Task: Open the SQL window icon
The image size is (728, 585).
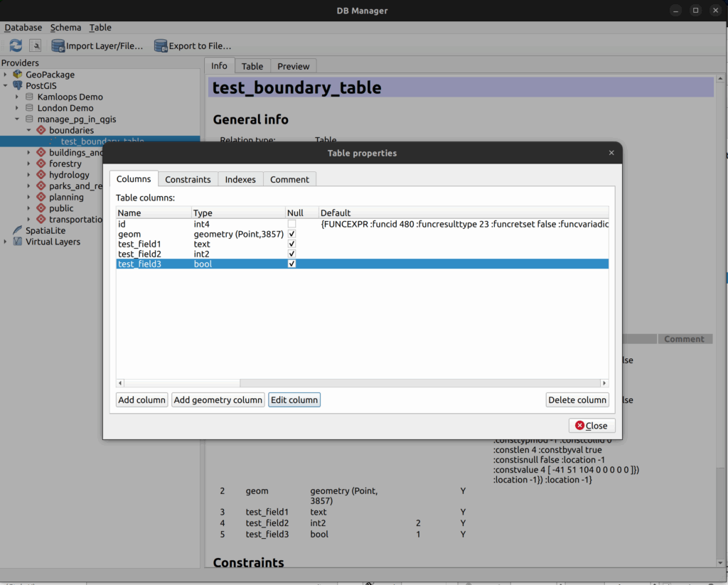Action: point(35,45)
